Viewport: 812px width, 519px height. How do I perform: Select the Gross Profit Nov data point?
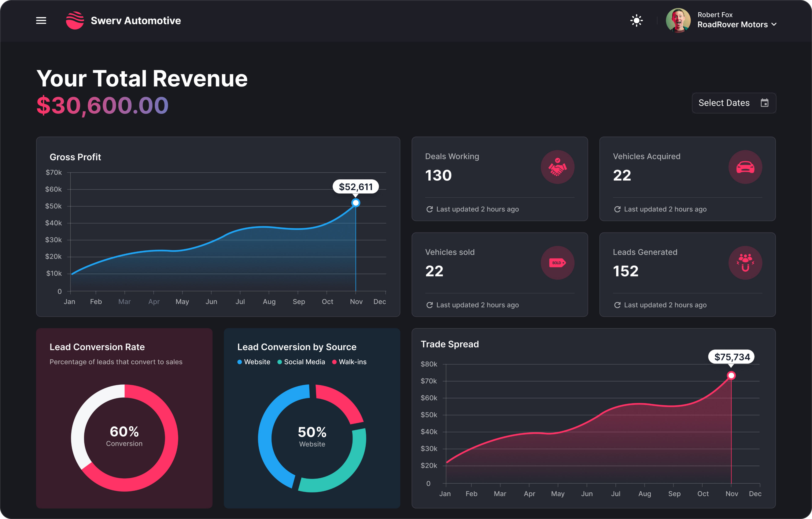coord(355,203)
